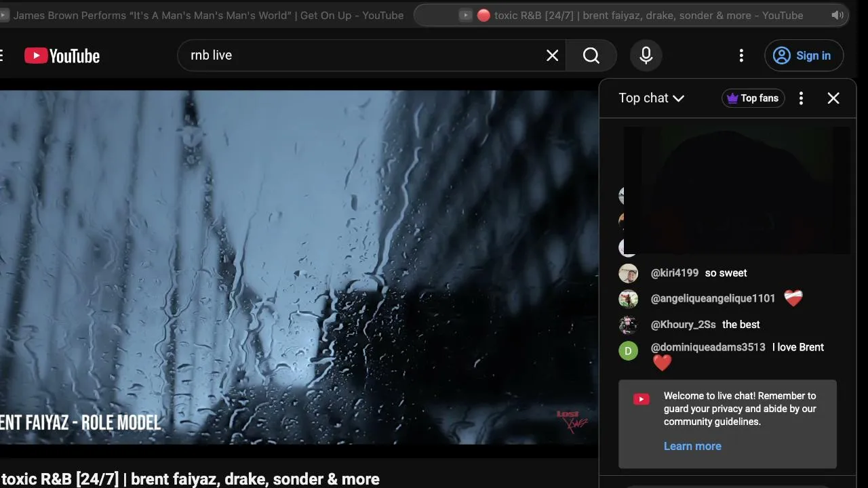Clear the search text with the X
The image size is (868, 488).
[553, 56]
